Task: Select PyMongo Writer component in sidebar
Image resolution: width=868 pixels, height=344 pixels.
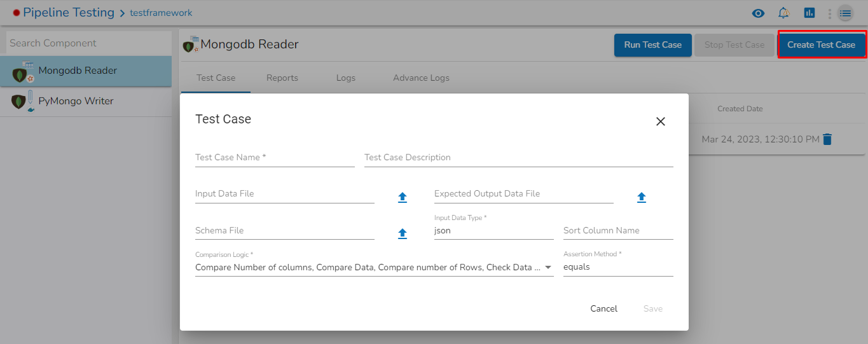Action: tap(76, 101)
